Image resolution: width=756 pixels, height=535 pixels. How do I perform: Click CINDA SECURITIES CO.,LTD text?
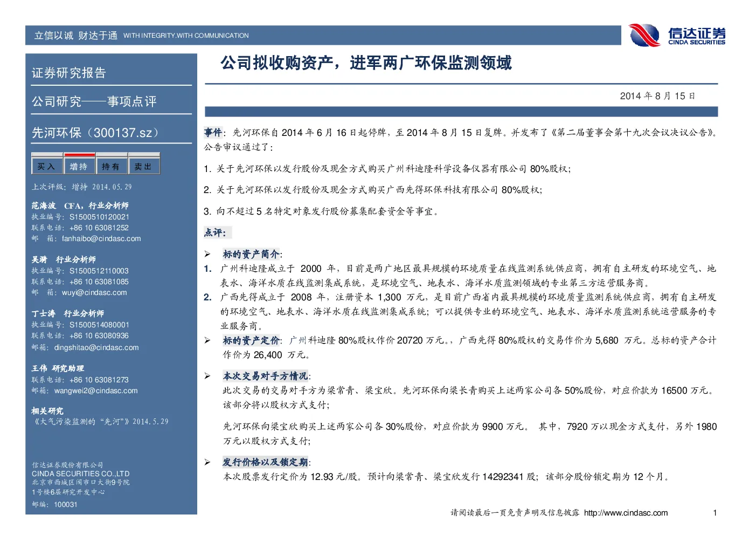[x=80, y=474]
